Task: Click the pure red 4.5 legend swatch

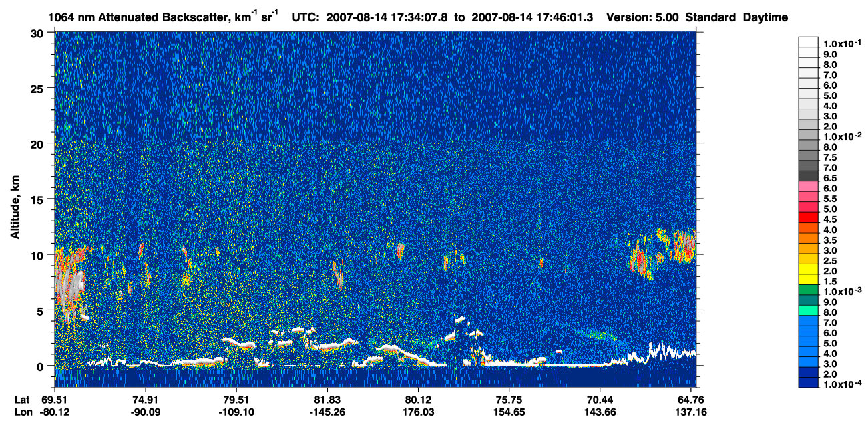Action: point(808,218)
